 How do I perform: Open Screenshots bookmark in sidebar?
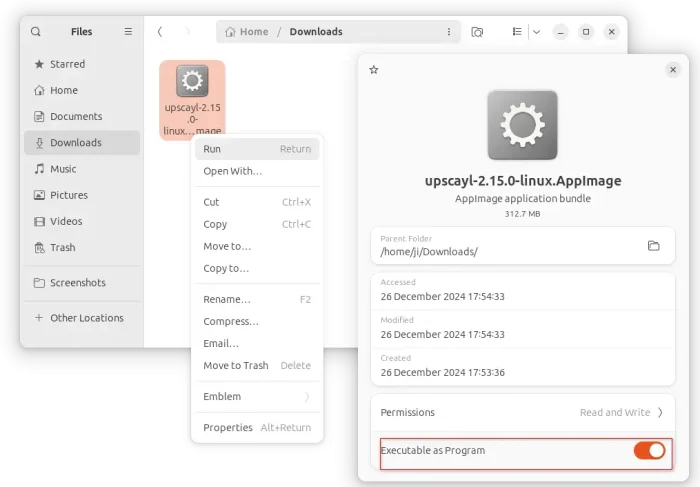[82, 283]
